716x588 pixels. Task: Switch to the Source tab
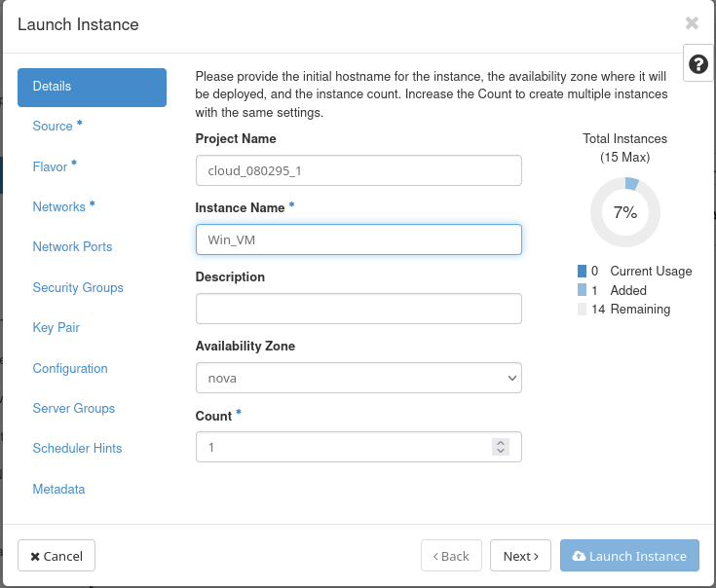(x=53, y=127)
